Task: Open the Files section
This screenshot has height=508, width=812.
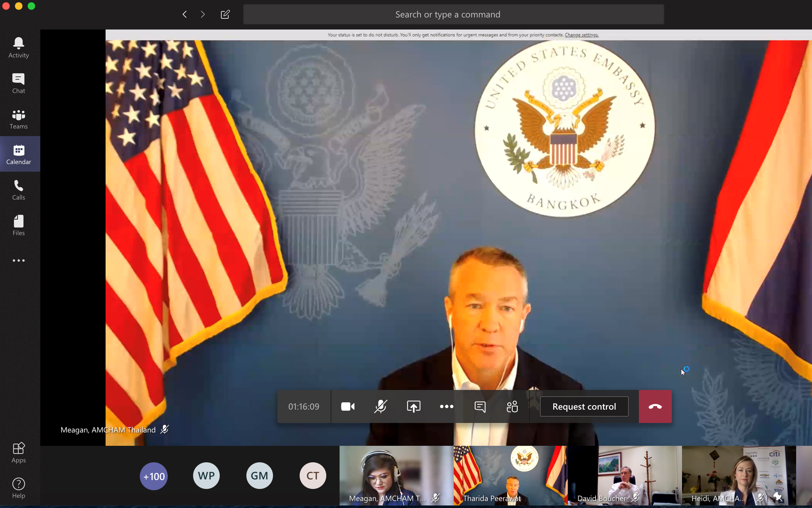Action: point(18,225)
